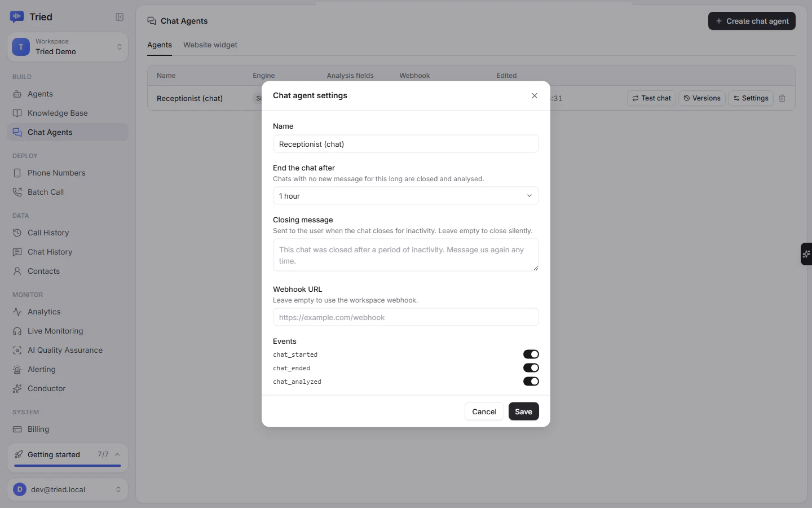
Task: Go to Chat Agents in sidebar
Action: point(68,133)
